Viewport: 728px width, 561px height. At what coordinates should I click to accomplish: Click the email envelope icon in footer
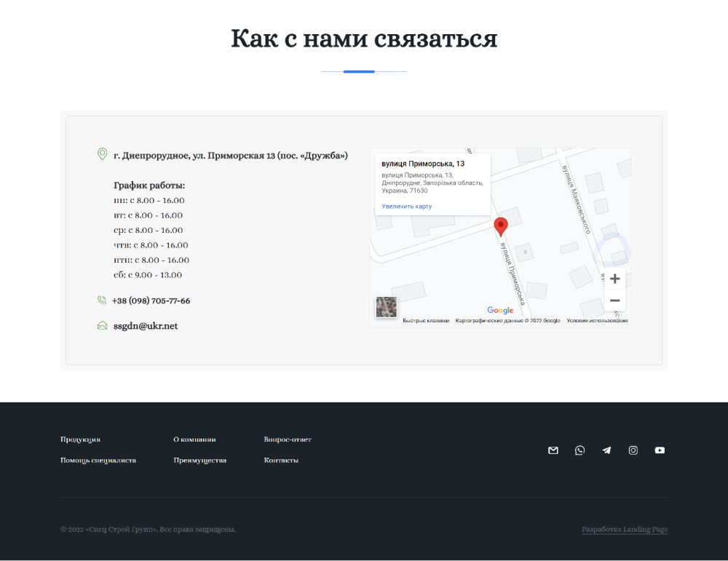tap(553, 450)
